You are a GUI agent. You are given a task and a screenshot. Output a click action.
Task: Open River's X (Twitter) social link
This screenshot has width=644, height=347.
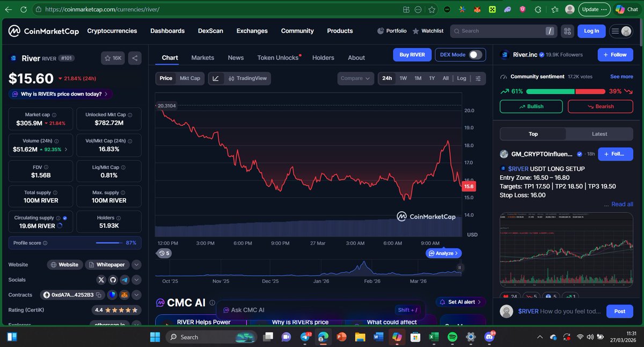coord(101,280)
